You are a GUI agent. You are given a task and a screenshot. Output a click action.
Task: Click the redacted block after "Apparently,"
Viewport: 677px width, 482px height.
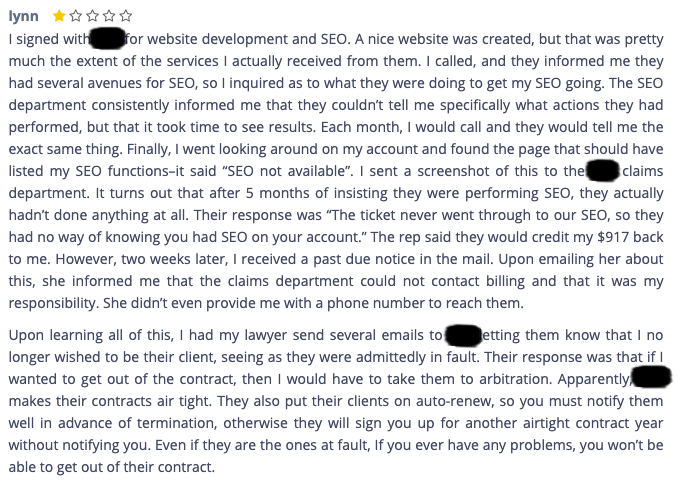point(651,380)
